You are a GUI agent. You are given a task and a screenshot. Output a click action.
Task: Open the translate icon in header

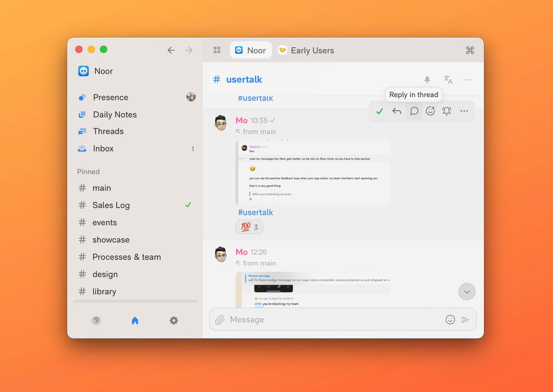448,80
